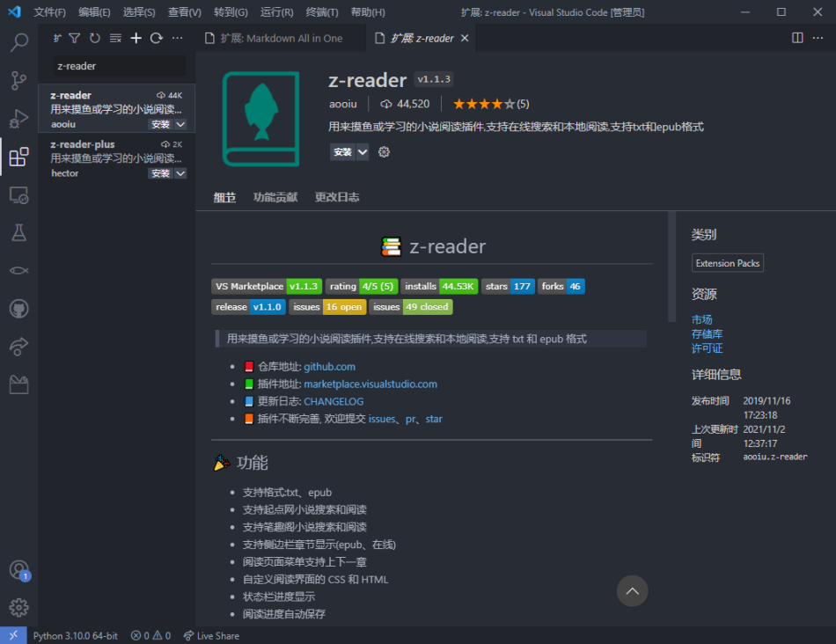Image resolution: width=836 pixels, height=644 pixels.
Task: Open the 存储库 resource link
Action: tap(707, 334)
